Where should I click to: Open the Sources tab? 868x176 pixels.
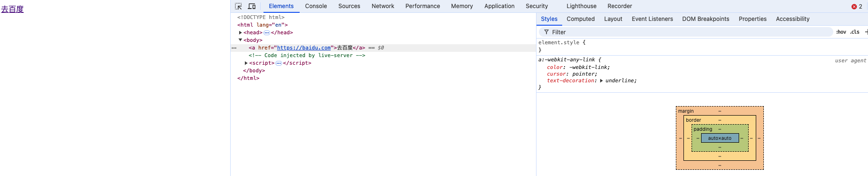tap(349, 6)
